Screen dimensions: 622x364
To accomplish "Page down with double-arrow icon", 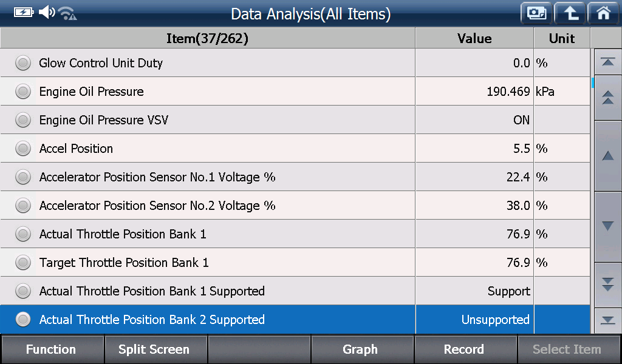I will (607, 285).
